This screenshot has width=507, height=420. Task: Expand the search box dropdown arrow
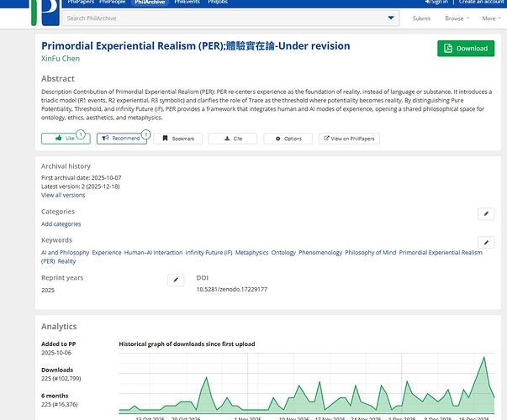click(x=391, y=18)
